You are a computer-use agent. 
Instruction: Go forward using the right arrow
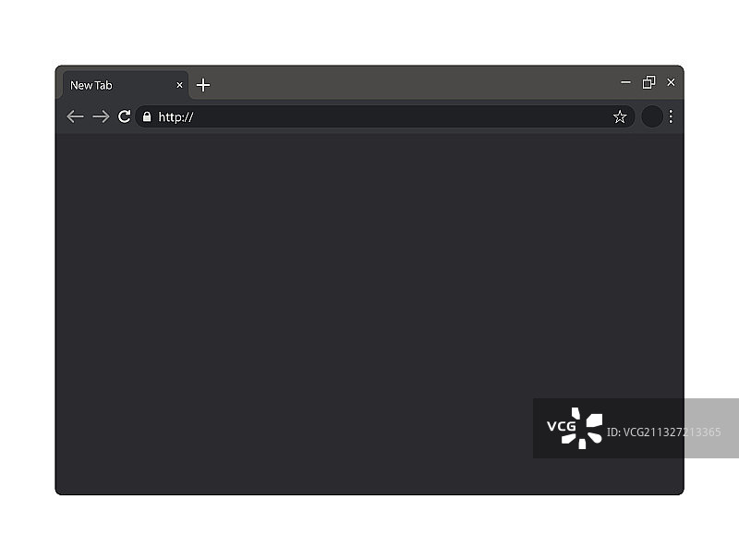[101, 116]
